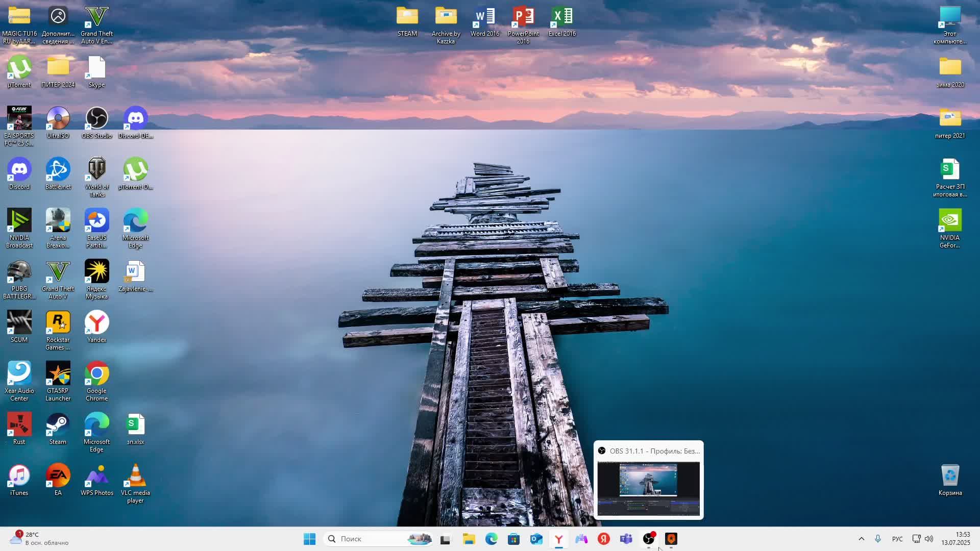This screenshot has width=980, height=551.
Task: Click the Windows Start button
Action: (x=309, y=539)
